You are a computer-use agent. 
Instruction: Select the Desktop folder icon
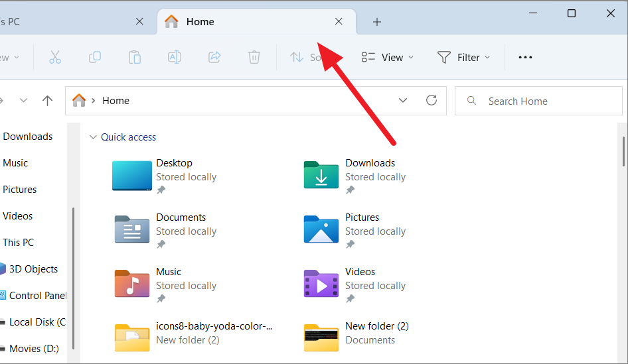[131, 176]
